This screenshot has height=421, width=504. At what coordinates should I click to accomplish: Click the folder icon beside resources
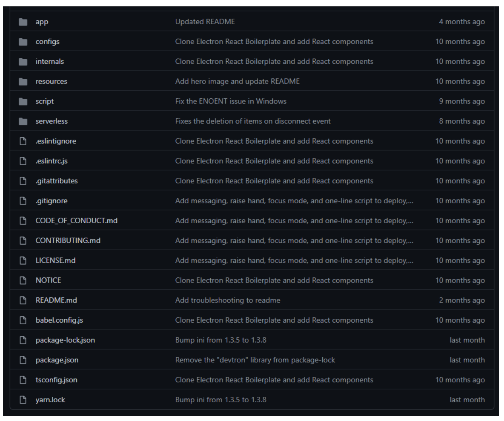pos(23,82)
